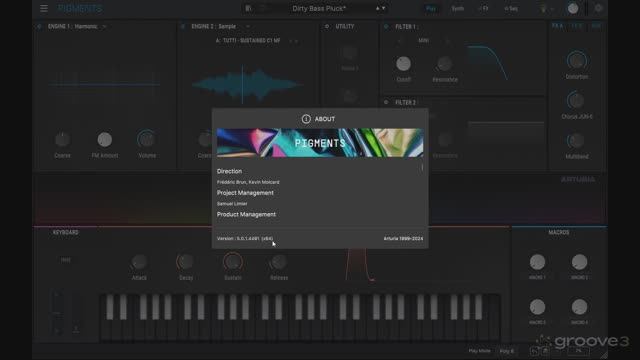This screenshot has height=360, width=640.
Task: Toggle Filter 2 power button
Action: (386, 102)
